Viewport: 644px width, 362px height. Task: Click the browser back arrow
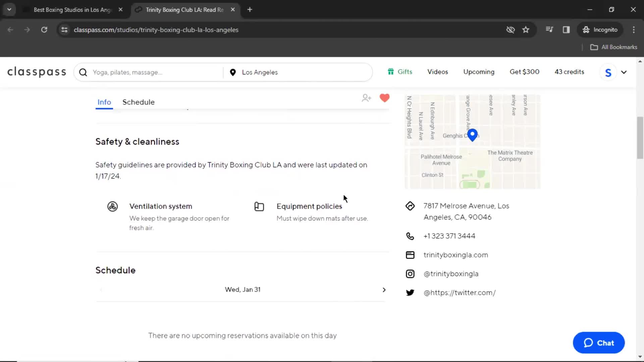[x=10, y=30]
